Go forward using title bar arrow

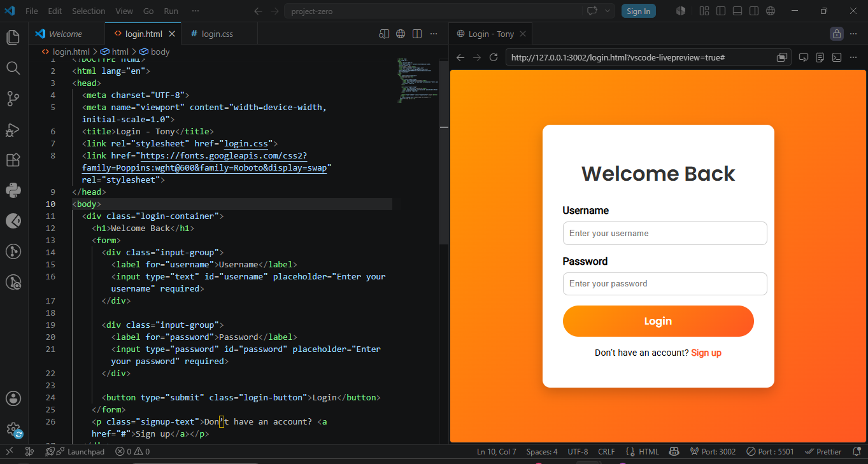click(274, 11)
